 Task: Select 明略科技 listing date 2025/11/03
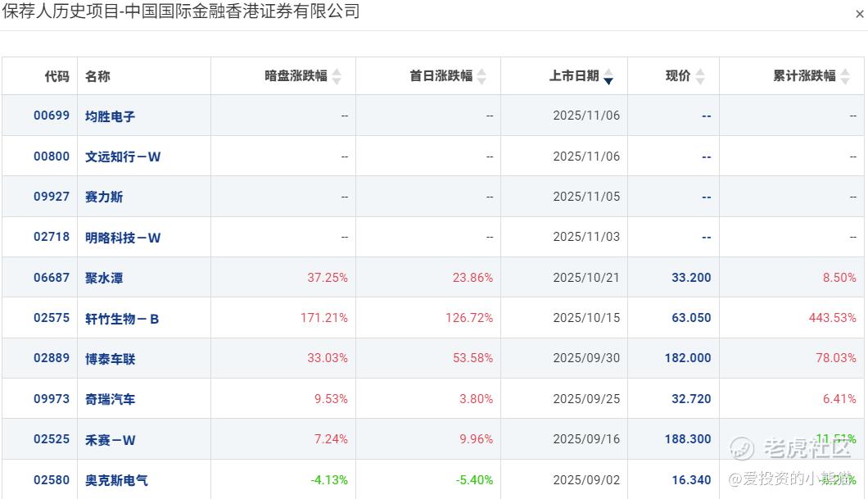coord(586,237)
